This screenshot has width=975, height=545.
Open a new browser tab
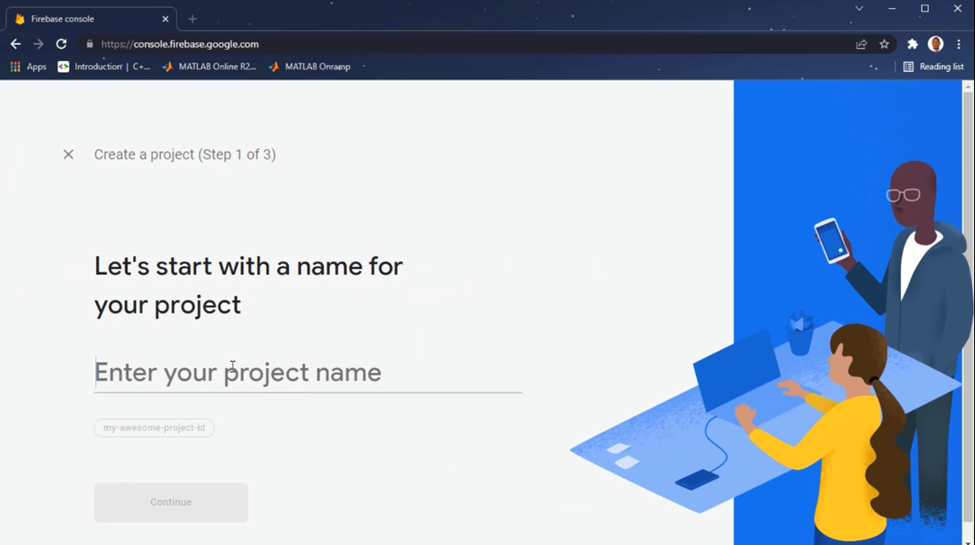(x=192, y=19)
